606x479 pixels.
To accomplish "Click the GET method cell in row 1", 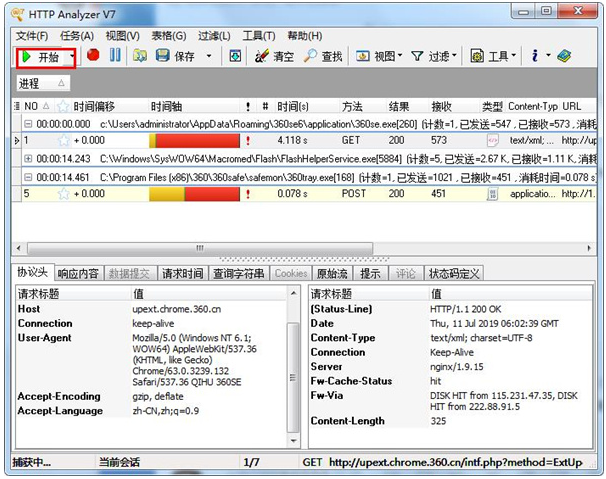I will coord(351,140).
